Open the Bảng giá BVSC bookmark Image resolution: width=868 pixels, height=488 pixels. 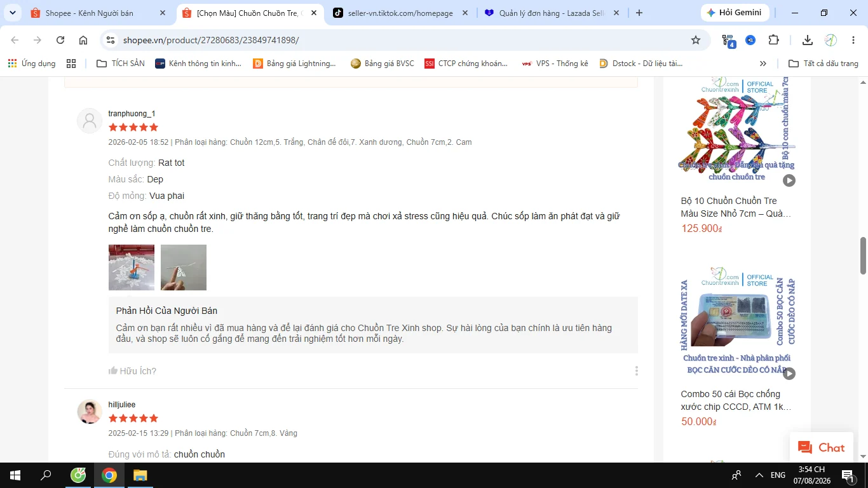(x=382, y=64)
